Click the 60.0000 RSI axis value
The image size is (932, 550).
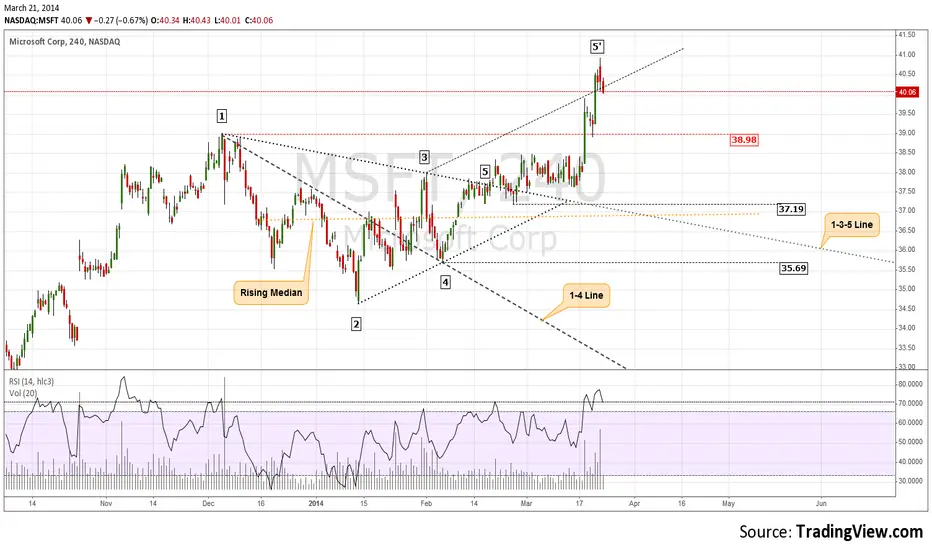pos(910,423)
